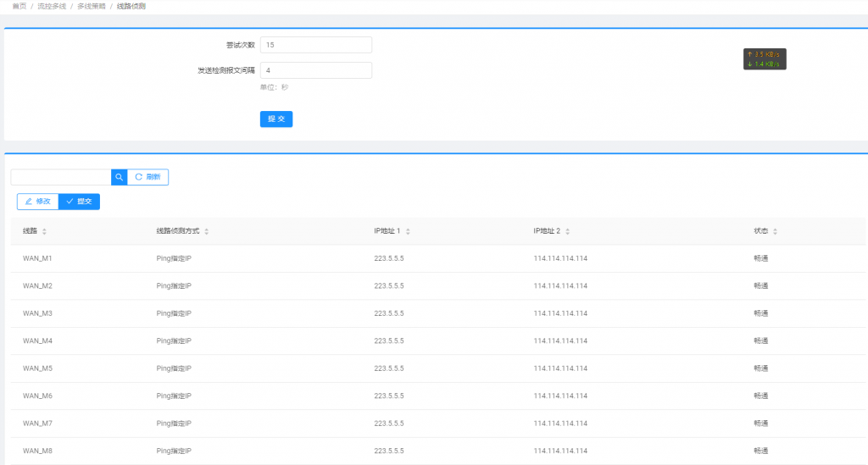The width and height of the screenshot is (868, 465).
Task: Open 流控多线 breadcrumb link
Action: pos(52,6)
